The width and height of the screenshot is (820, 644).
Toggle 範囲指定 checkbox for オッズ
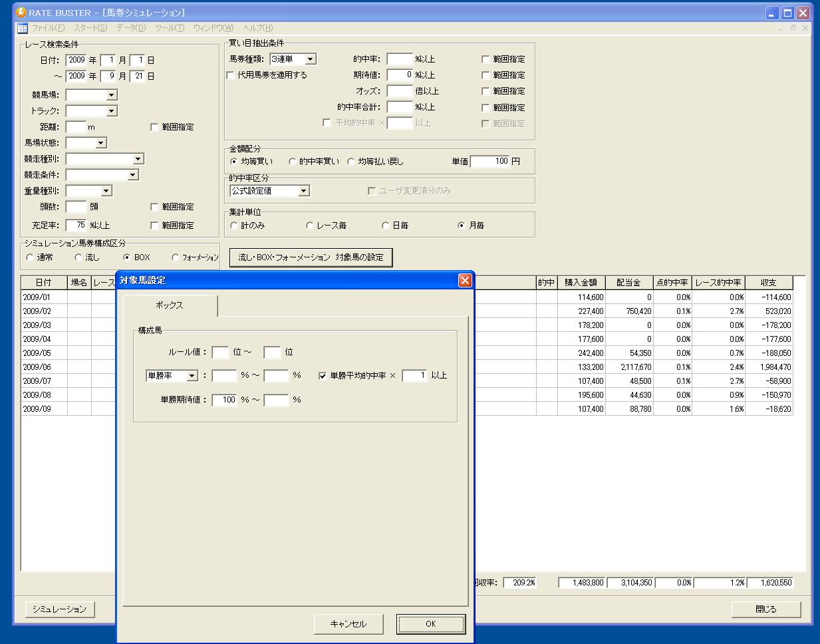coord(485,91)
